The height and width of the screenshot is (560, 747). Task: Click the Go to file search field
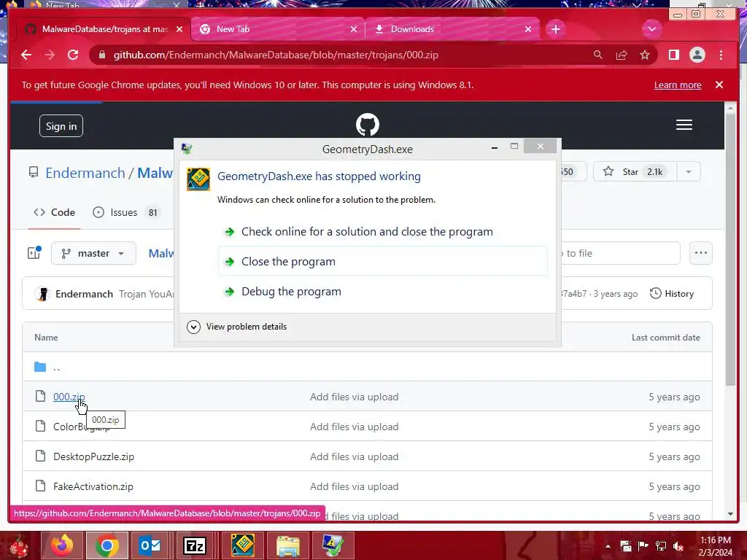coord(621,253)
